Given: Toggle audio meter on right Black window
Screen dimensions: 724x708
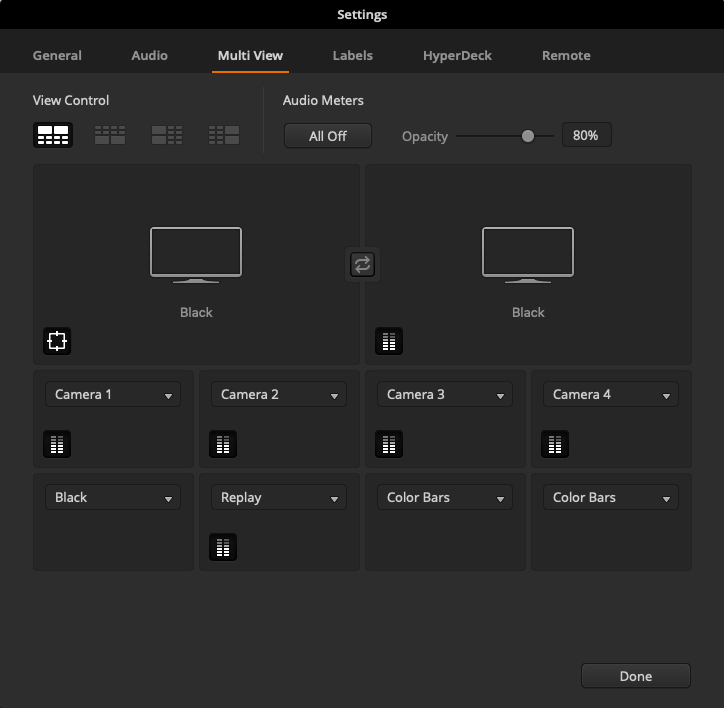Looking at the screenshot, I should [389, 341].
